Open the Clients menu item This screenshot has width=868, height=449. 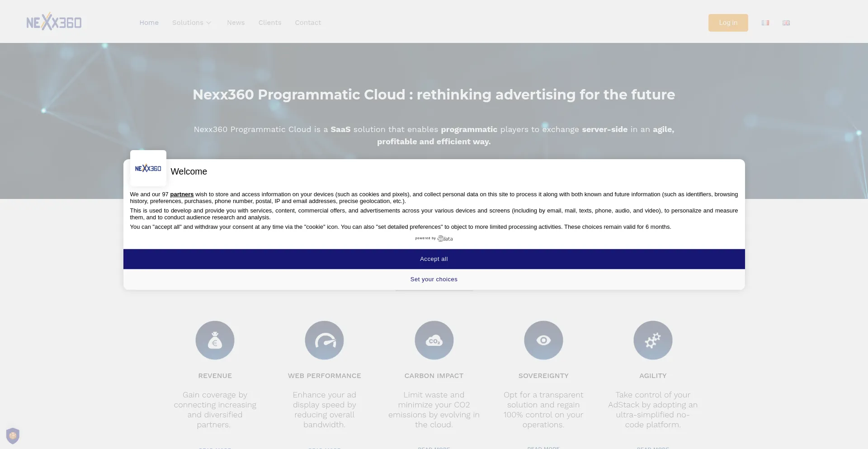[269, 23]
